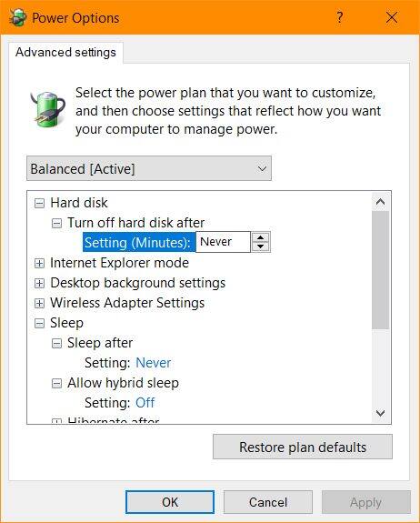The image size is (420, 523).
Task: Click the Never link under Sleep after
Action: pos(154,363)
